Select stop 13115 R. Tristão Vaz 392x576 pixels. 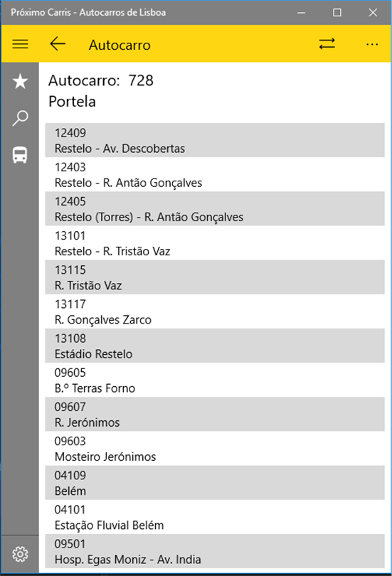tap(215, 277)
